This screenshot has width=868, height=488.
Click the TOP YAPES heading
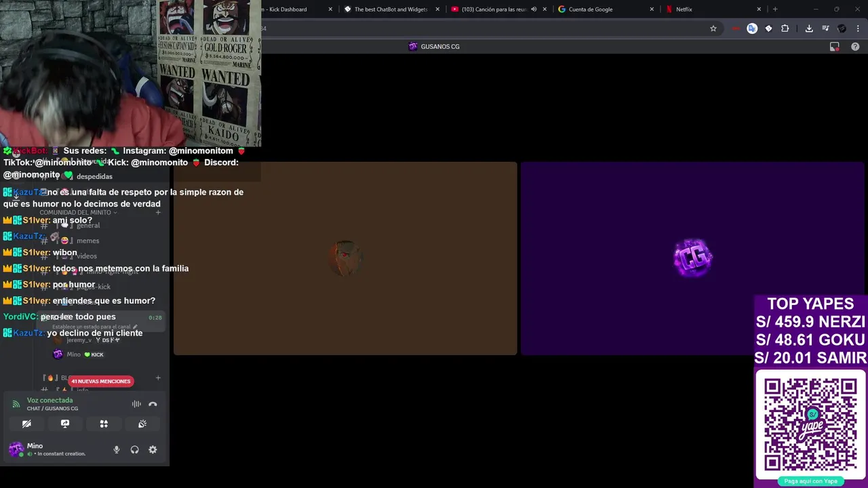(810, 304)
